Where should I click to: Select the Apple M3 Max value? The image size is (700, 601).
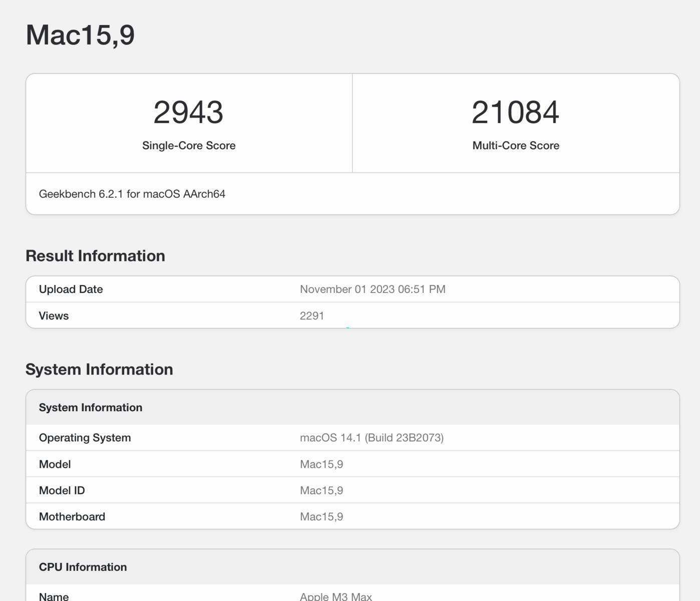pyautogui.click(x=335, y=596)
